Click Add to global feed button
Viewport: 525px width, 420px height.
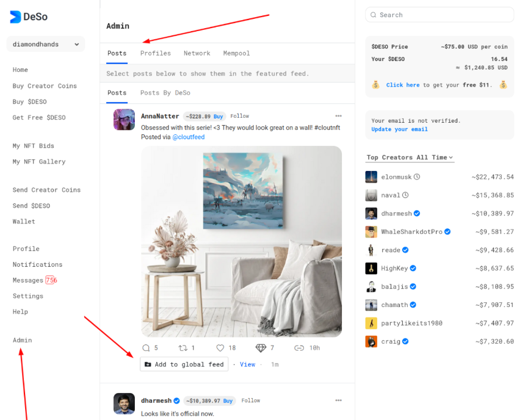click(184, 364)
